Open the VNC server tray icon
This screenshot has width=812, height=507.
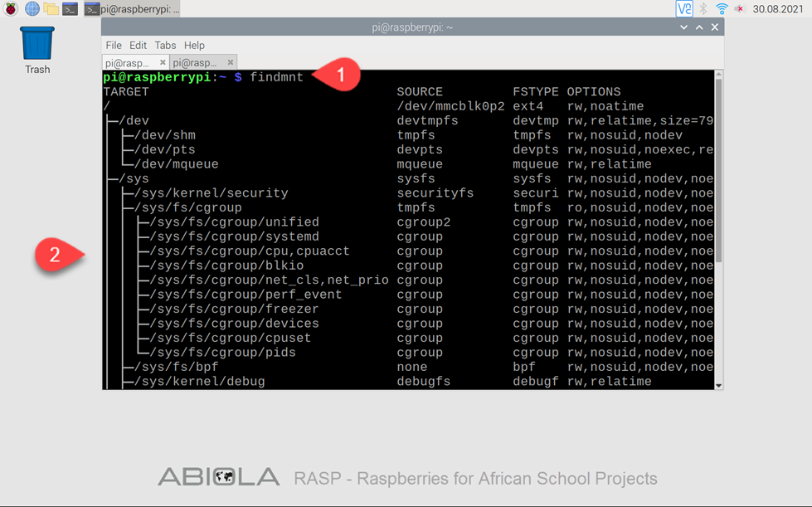pos(683,9)
